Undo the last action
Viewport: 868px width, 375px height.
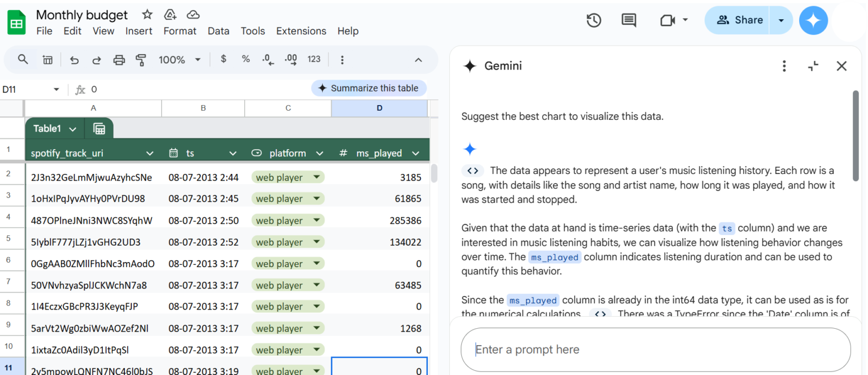tap(74, 59)
